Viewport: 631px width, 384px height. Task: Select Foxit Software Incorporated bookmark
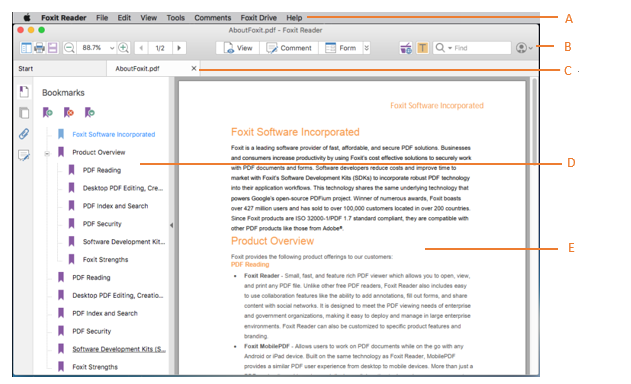click(x=113, y=134)
